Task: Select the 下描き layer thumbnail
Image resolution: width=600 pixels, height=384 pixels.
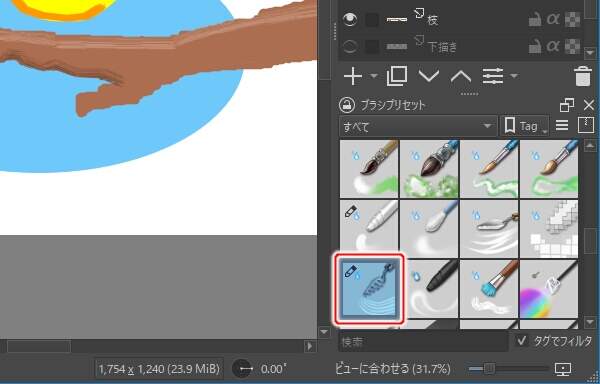Action: tap(396, 47)
